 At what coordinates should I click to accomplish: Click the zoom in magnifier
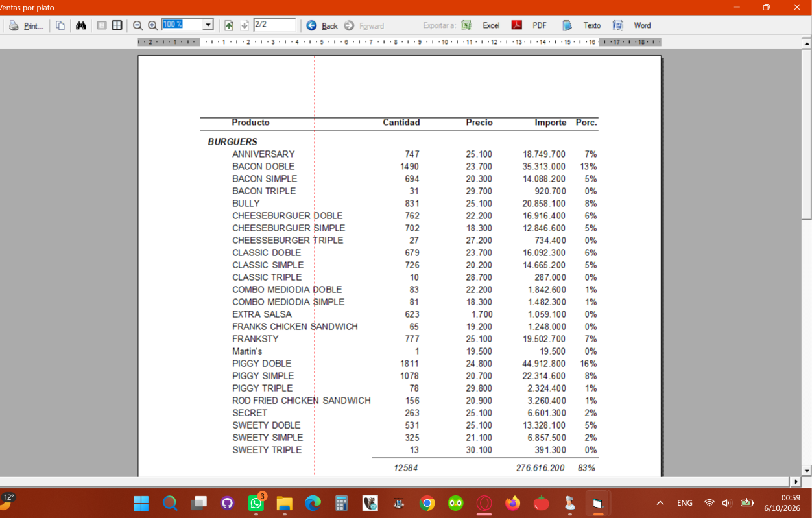click(x=152, y=26)
